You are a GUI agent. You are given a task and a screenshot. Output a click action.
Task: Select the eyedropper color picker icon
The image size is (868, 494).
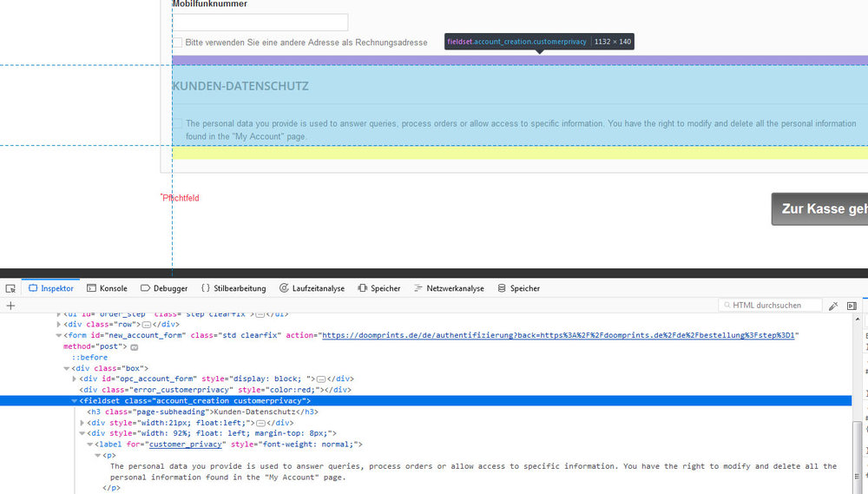[x=833, y=306]
